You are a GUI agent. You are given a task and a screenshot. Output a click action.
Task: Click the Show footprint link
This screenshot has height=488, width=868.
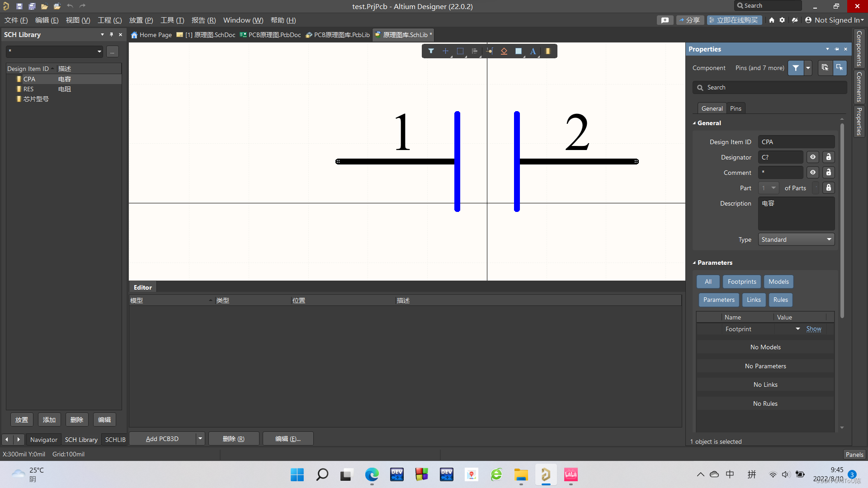(x=813, y=329)
